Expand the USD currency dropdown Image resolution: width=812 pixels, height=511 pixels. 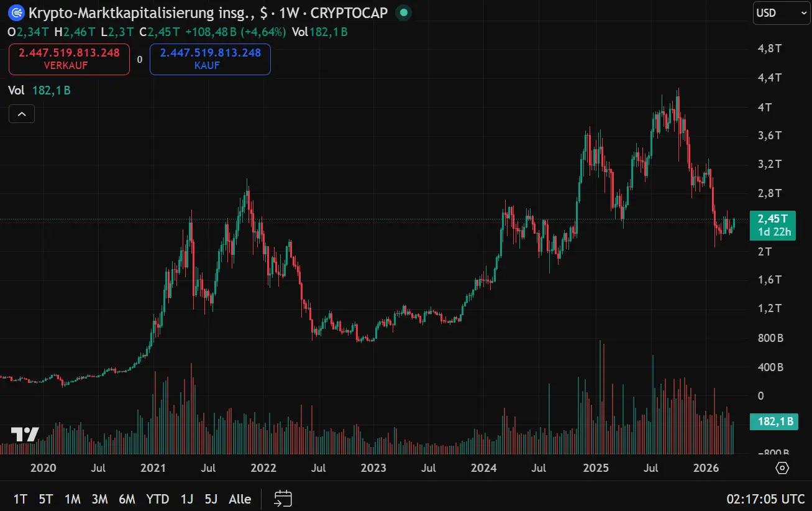[781, 13]
